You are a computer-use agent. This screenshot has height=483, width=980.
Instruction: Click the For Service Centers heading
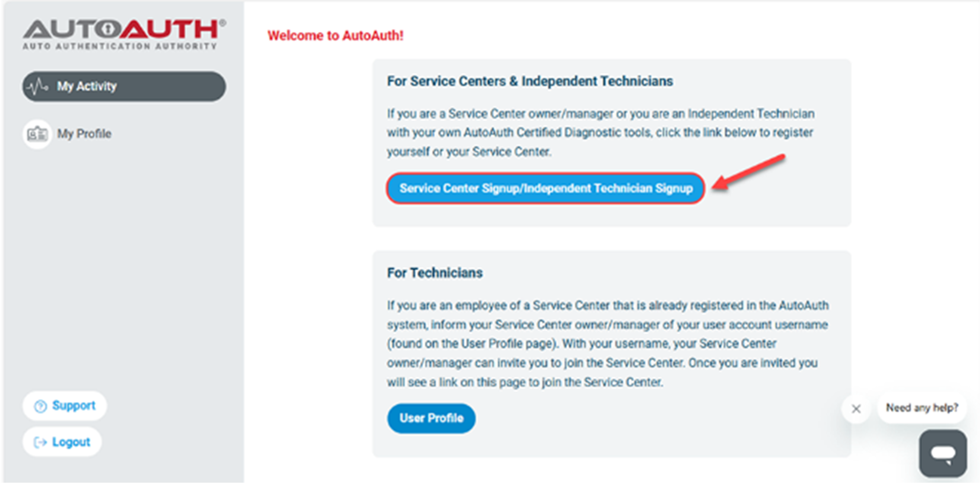point(530,81)
